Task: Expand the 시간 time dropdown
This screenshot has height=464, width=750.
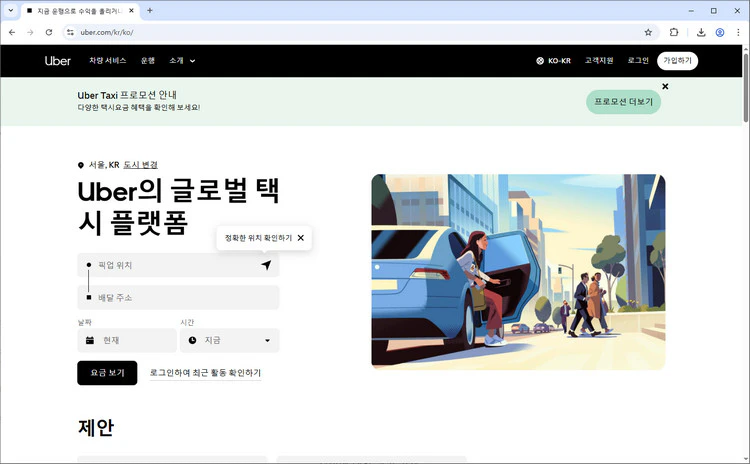Action: pyautogui.click(x=230, y=340)
